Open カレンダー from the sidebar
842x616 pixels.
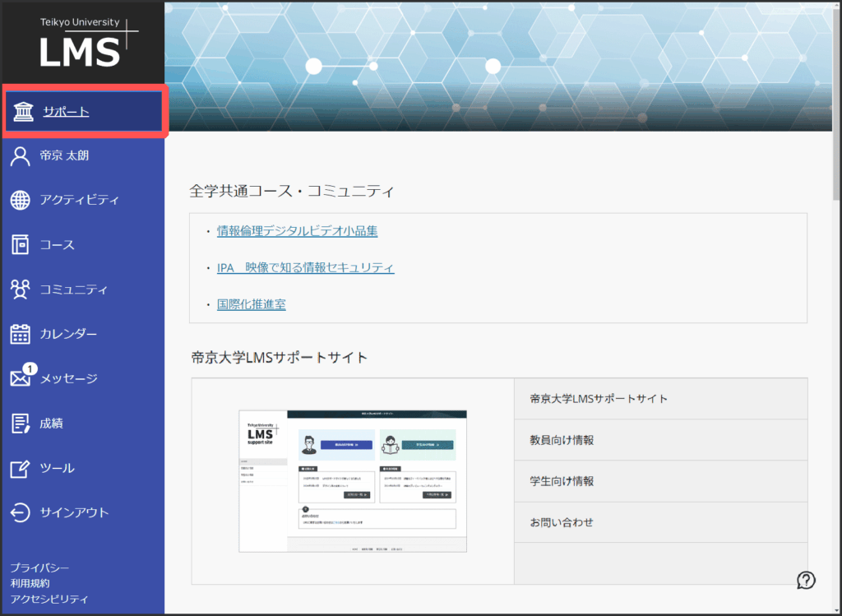coord(69,334)
